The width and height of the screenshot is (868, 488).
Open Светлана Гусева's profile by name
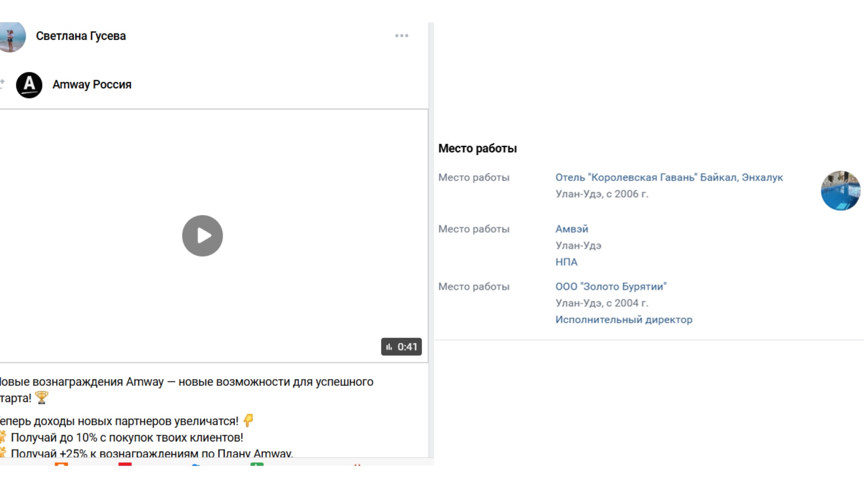coord(81,36)
